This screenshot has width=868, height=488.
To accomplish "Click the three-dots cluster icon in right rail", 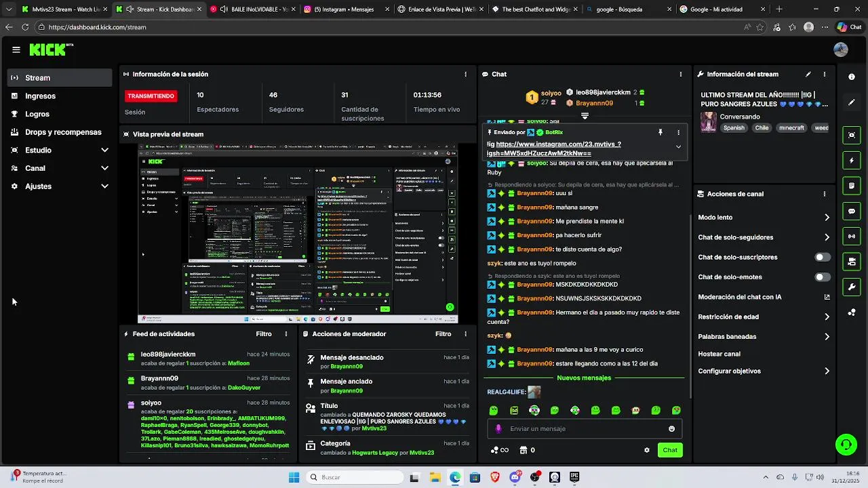I will pyautogui.click(x=852, y=312).
